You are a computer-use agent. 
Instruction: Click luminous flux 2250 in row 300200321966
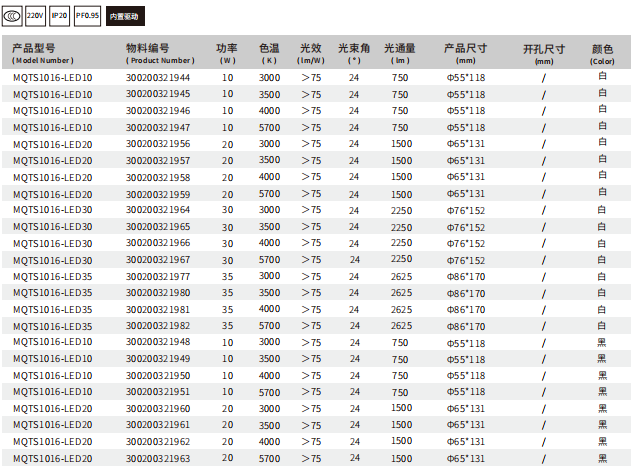pos(402,243)
